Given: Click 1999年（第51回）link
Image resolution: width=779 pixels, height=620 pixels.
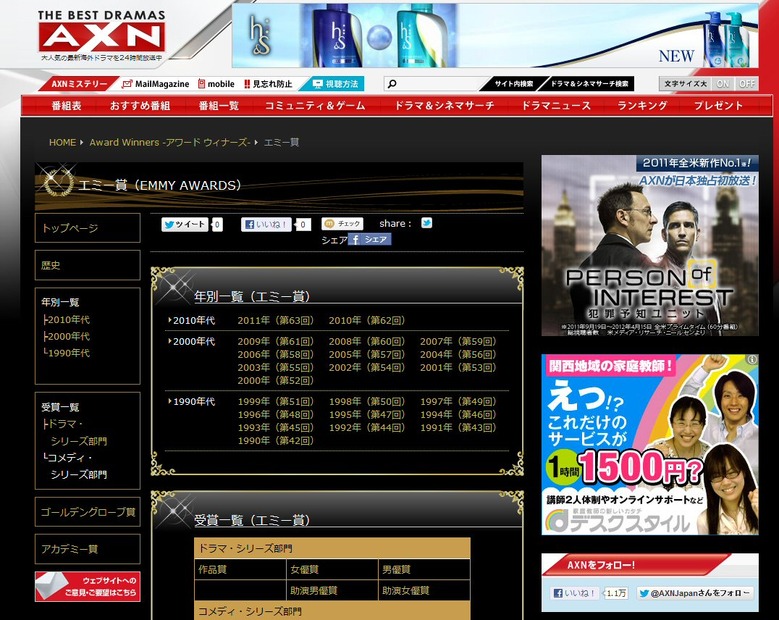Looking at the screenshot, I should click(276, 401).
